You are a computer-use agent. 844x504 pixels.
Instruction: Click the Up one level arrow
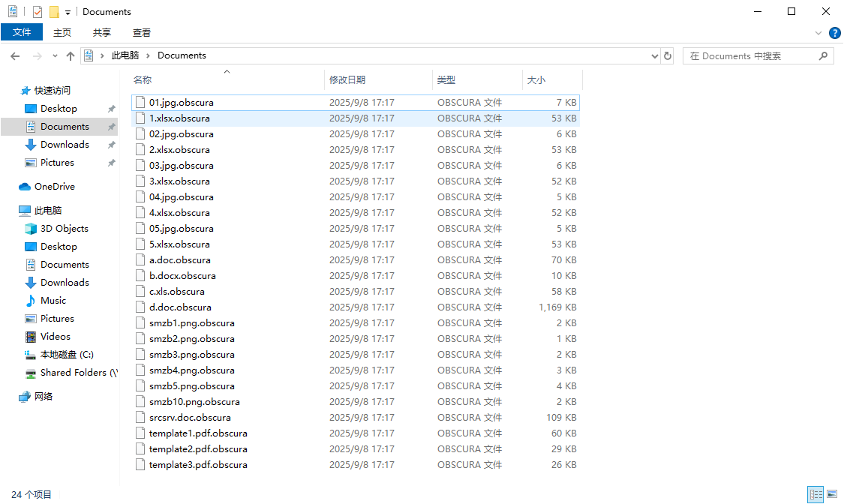(71, 56)
